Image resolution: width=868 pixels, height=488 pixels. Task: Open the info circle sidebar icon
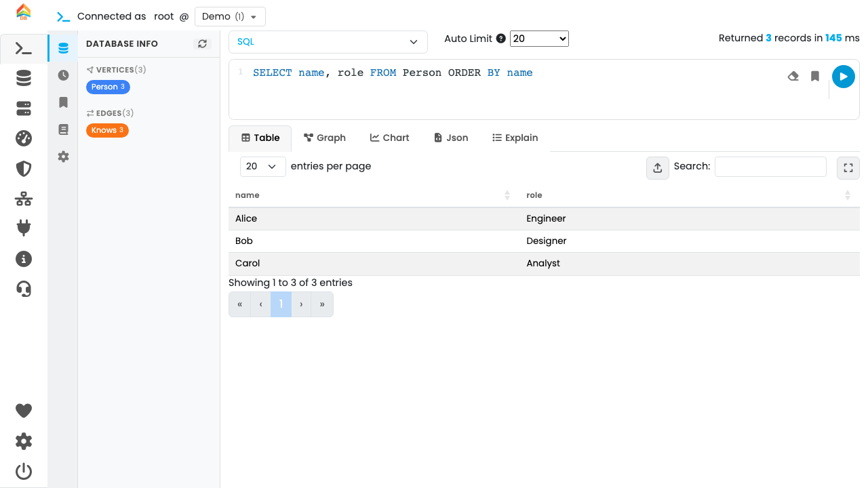[24, 259]
